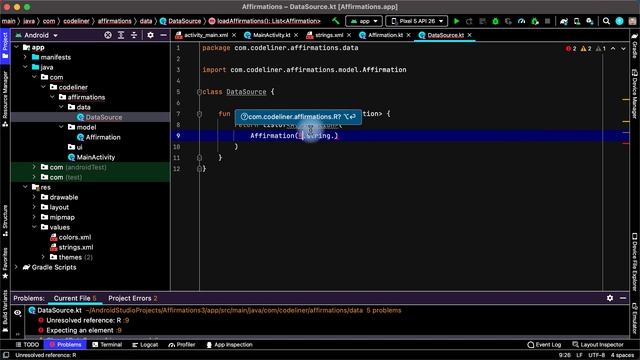Open the app run configuration dropdown

pyautogui.click(x=364, y=21)
